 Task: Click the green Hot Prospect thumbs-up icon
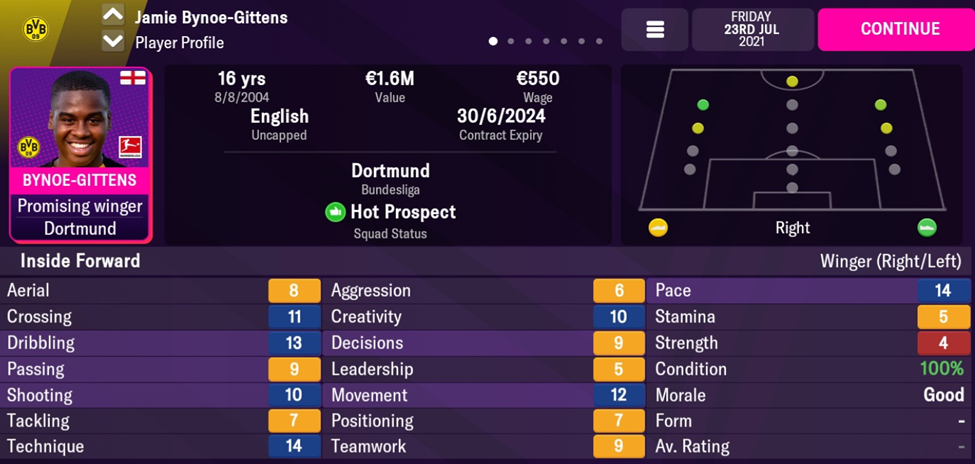click(x=335, y=212)
